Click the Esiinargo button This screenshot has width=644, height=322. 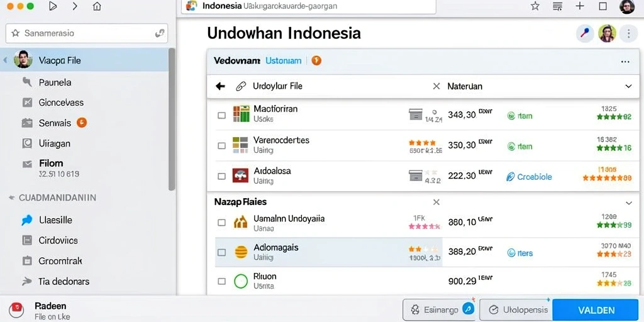click(439, 309)
